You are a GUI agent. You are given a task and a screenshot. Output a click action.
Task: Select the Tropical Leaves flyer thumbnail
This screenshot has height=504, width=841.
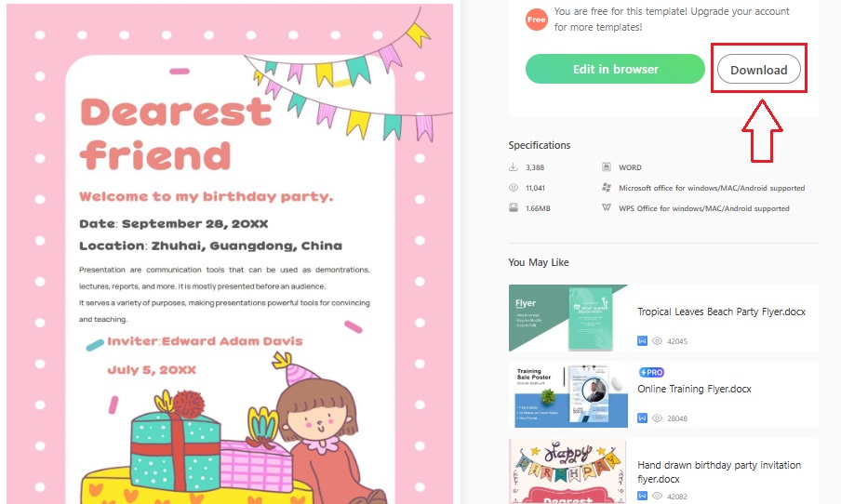pos(568,318)
